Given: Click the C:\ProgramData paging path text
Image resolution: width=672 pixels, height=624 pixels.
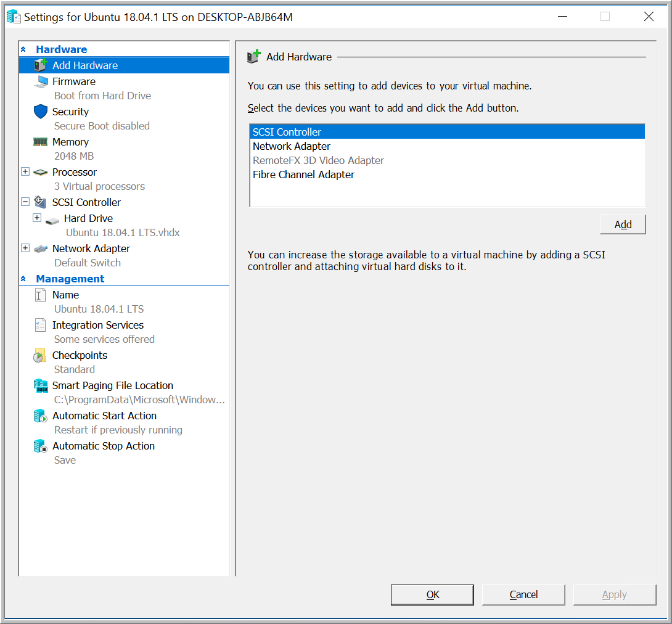Looking at the screenshot, I should click(139, 400).
